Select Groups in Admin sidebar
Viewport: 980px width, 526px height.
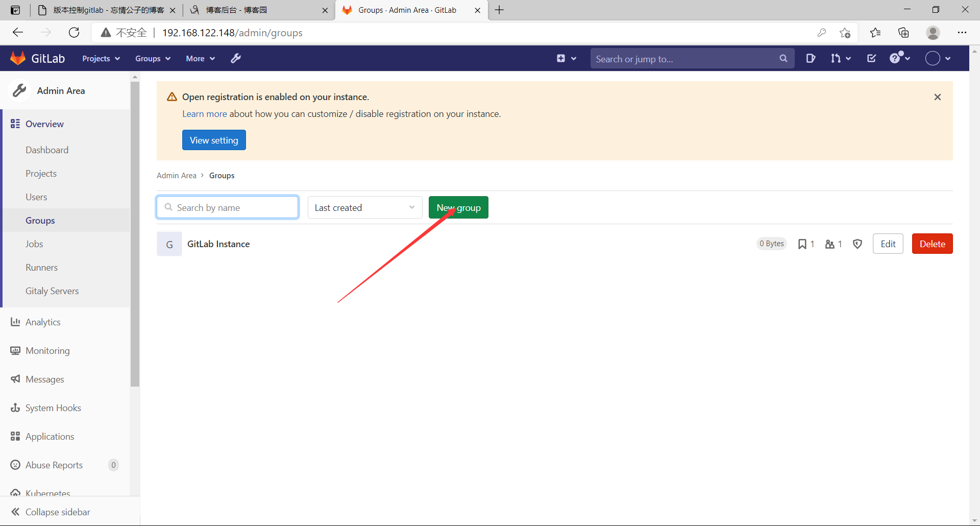coord(40,221)
